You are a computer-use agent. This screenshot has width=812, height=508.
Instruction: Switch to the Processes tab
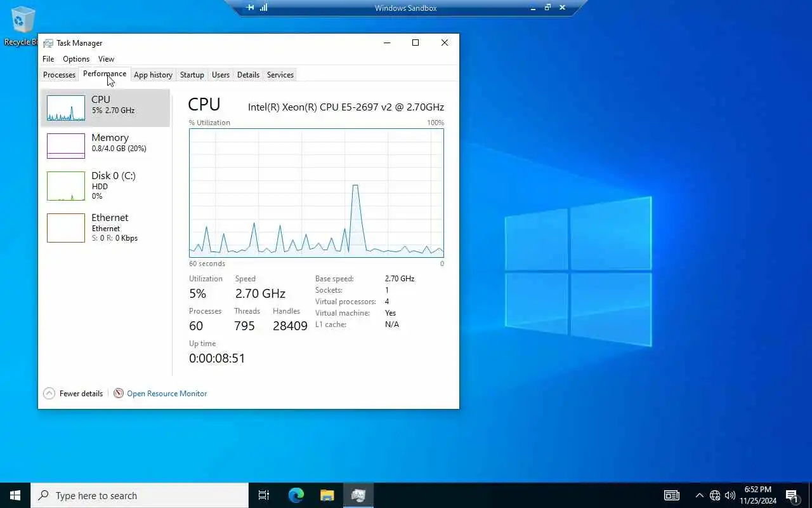pos(59,75)
